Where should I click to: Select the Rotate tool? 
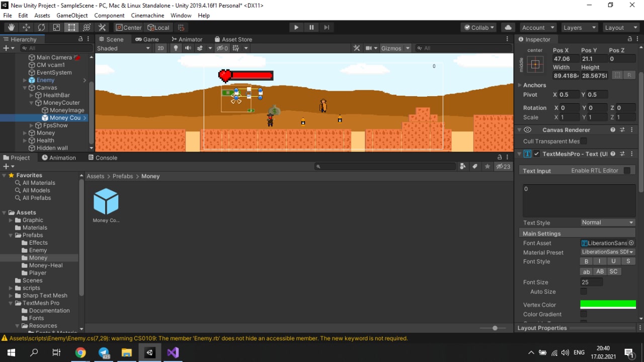coord(41,28)
